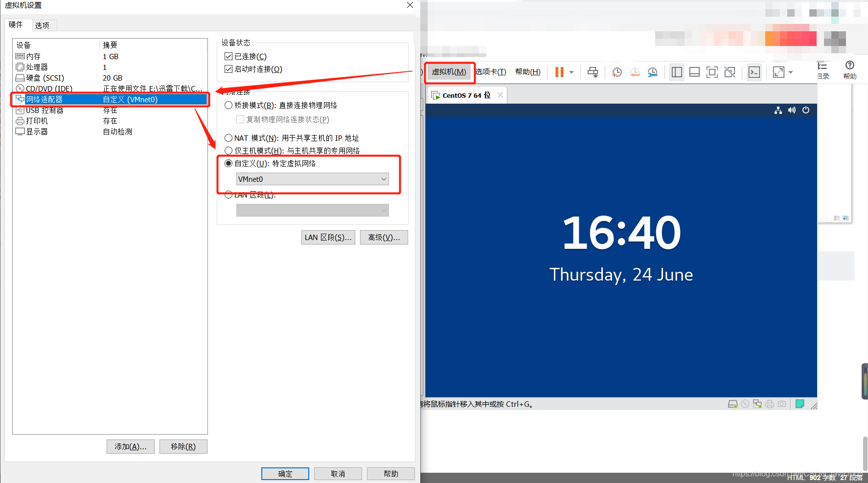Click the 取消 button

(338, 474)
